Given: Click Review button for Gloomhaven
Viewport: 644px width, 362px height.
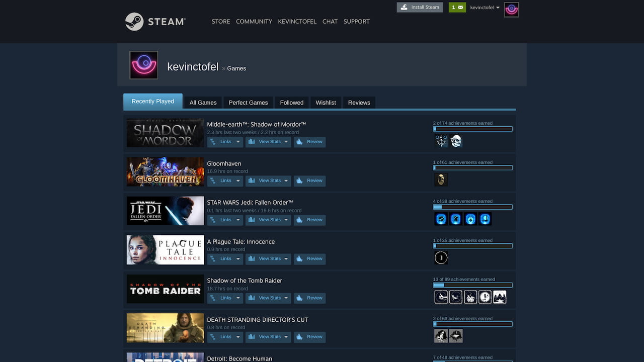Looking at the screenshot, I should (x=310, y=181).
